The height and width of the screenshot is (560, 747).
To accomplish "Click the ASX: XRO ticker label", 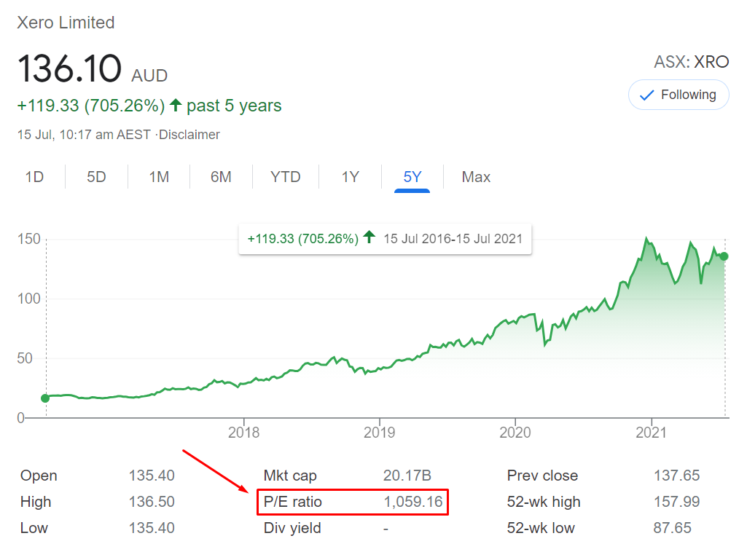I will pos(692,62).
